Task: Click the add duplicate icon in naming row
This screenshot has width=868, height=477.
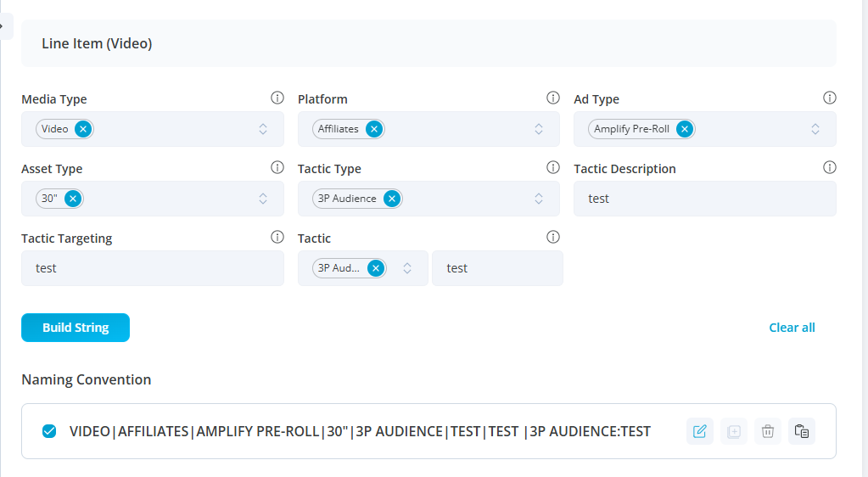Action: click(x=734, y=431)
